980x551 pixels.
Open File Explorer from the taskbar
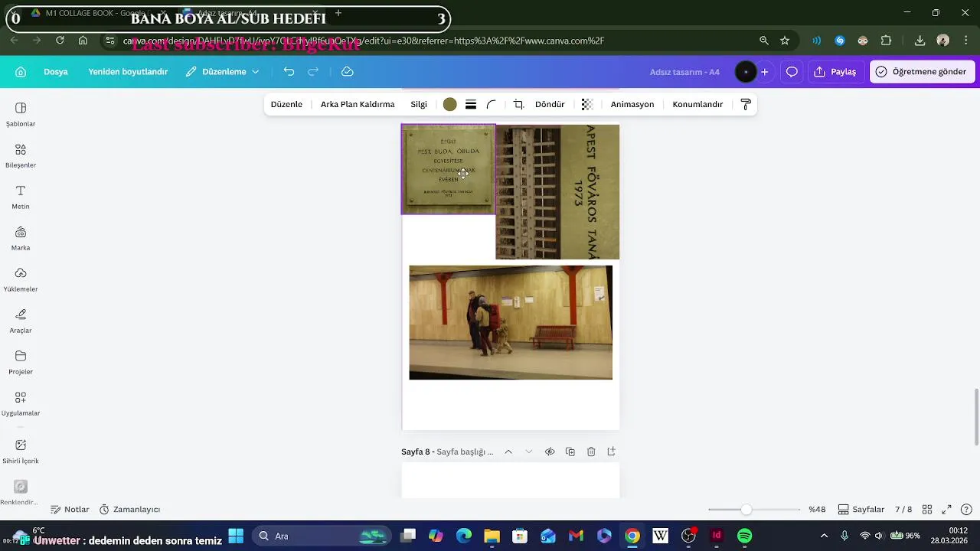(492, 536)
